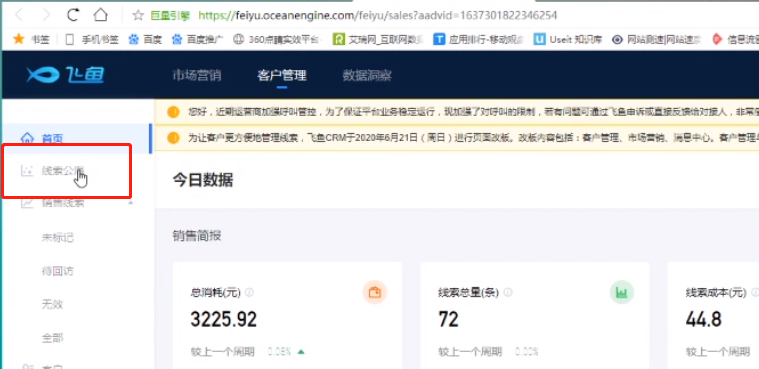Open 线索公海 in the sidebar

tap(62, 170)
